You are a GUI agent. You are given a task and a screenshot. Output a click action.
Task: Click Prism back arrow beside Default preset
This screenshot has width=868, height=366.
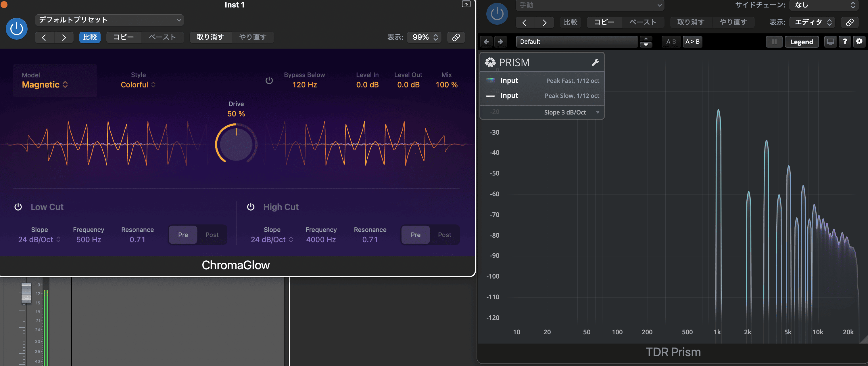486,41
